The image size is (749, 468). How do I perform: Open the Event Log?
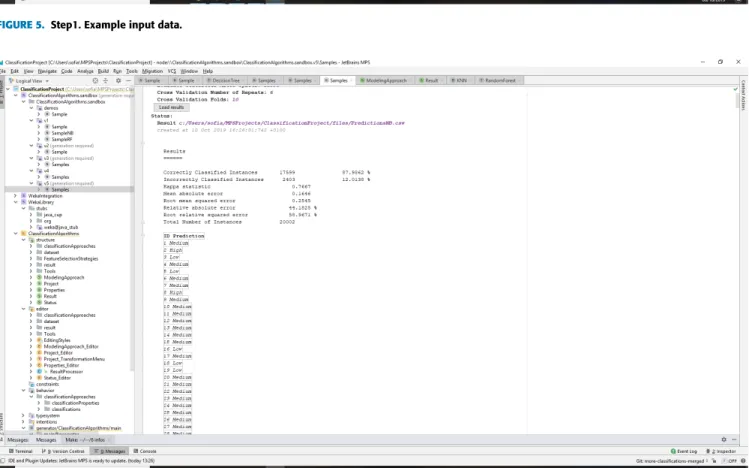684,451
